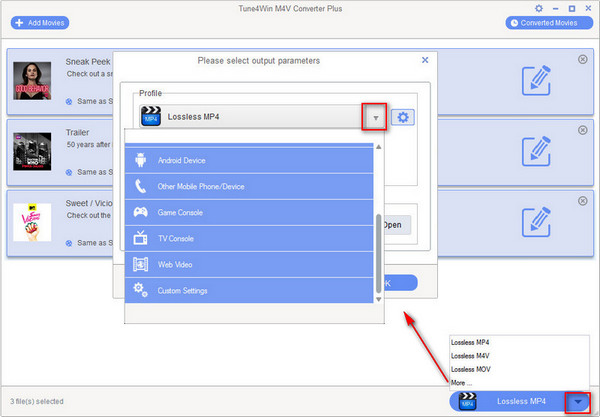Choose Lossless MOV from bottom popup list
The width and height of the screenshot is (600, 417).
coord(471,369)
